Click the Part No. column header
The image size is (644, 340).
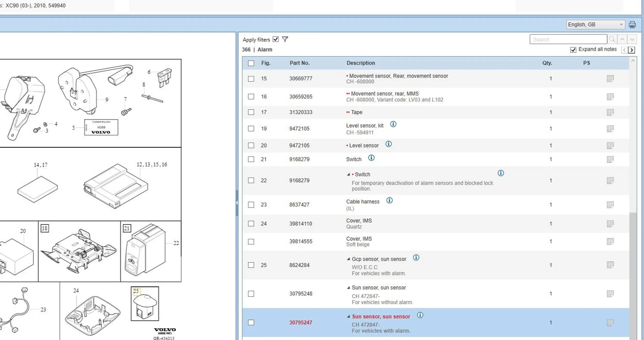299,63
